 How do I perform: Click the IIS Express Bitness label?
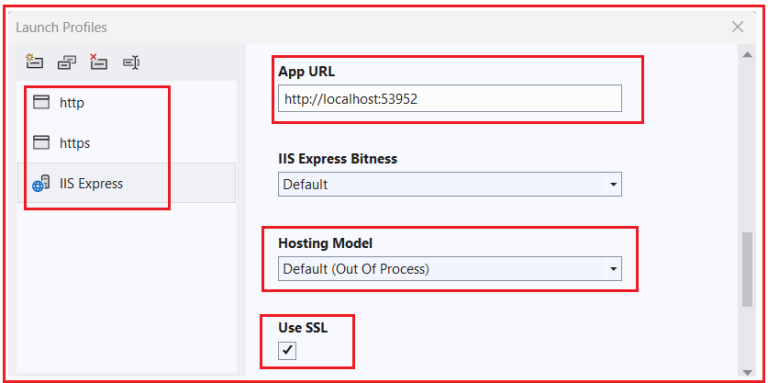[x=337, y=159]
